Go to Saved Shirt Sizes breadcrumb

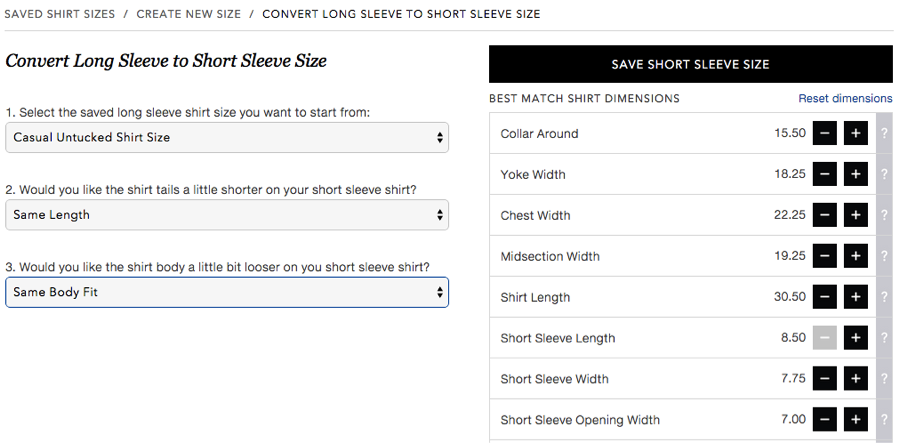tap(60, 14)
